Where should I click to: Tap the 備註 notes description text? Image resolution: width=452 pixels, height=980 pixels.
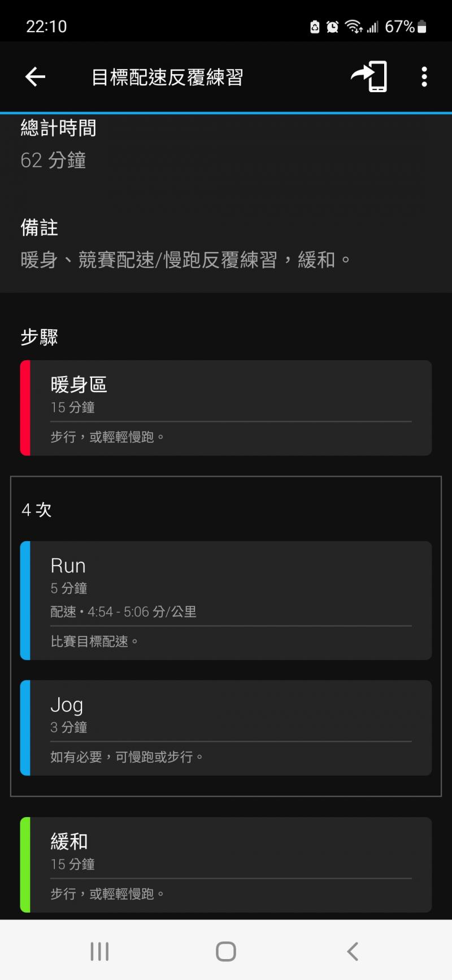click(185, 260)
